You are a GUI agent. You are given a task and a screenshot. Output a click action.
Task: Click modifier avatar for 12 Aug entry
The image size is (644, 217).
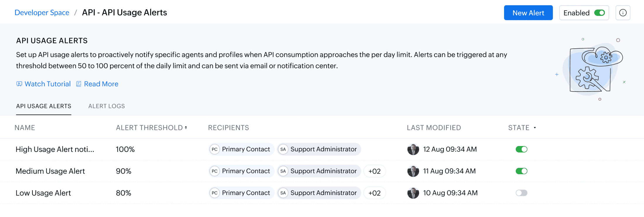click(413, 149)
